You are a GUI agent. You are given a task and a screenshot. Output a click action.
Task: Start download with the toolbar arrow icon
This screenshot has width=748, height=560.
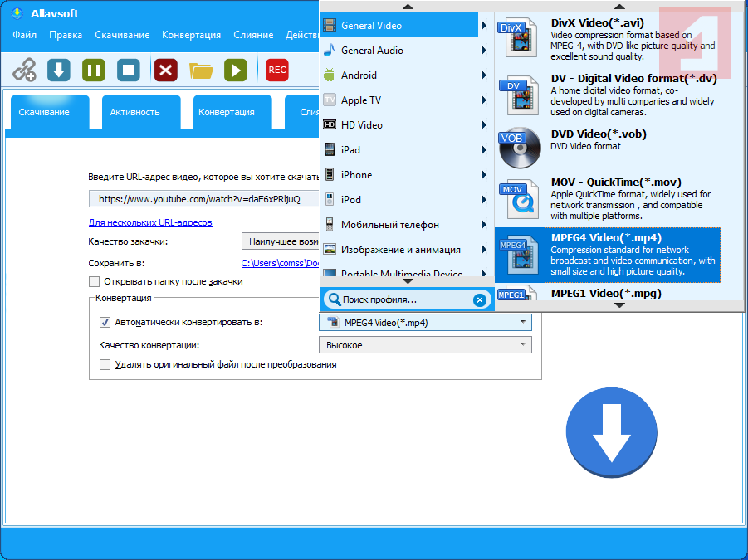point(59,70)
